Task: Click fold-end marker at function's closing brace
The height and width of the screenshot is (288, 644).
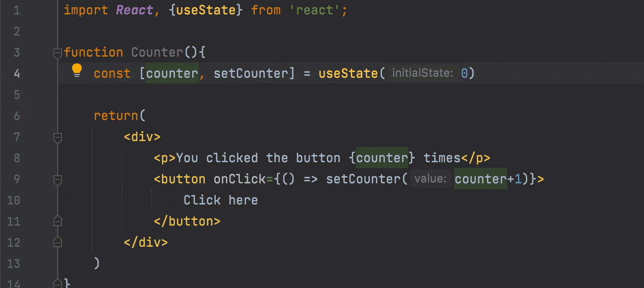Action: (x=58, y=283)
